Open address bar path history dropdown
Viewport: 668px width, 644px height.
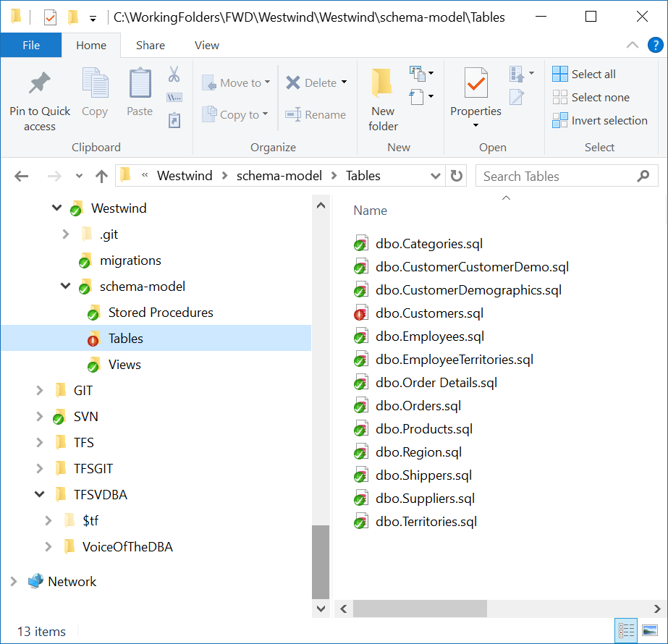(436, 176)
